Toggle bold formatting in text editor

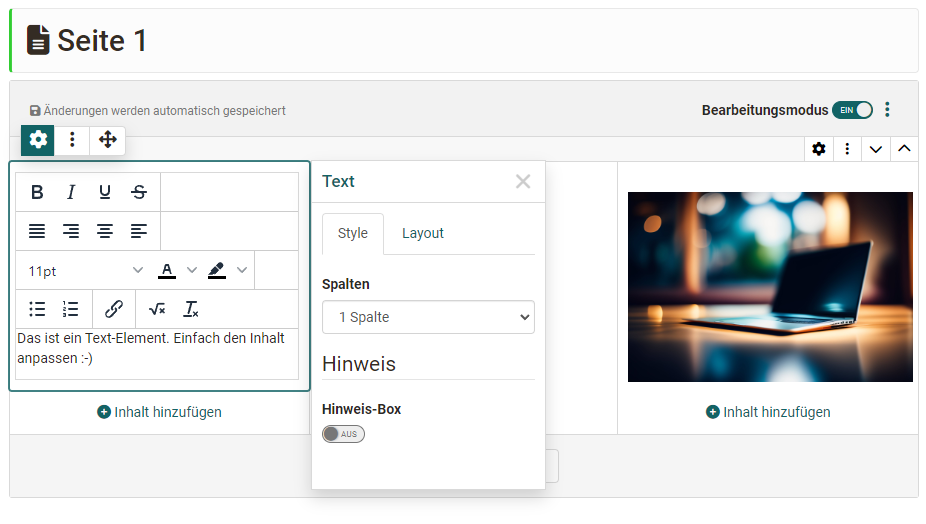click(x=37, y=192)
